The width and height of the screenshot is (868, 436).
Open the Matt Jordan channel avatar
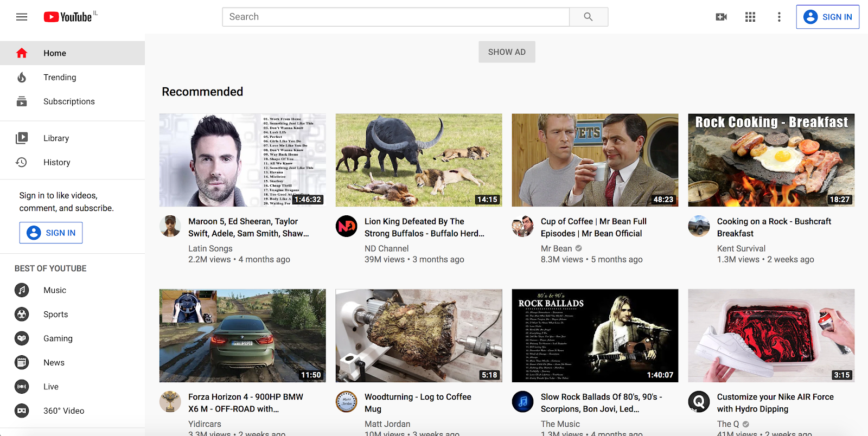347,402
